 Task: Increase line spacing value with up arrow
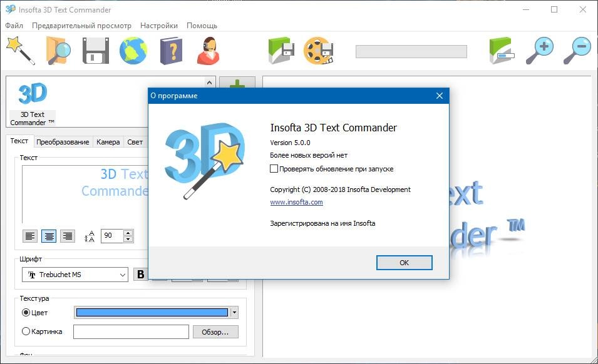pyautogui.click(x=128, y=233)
